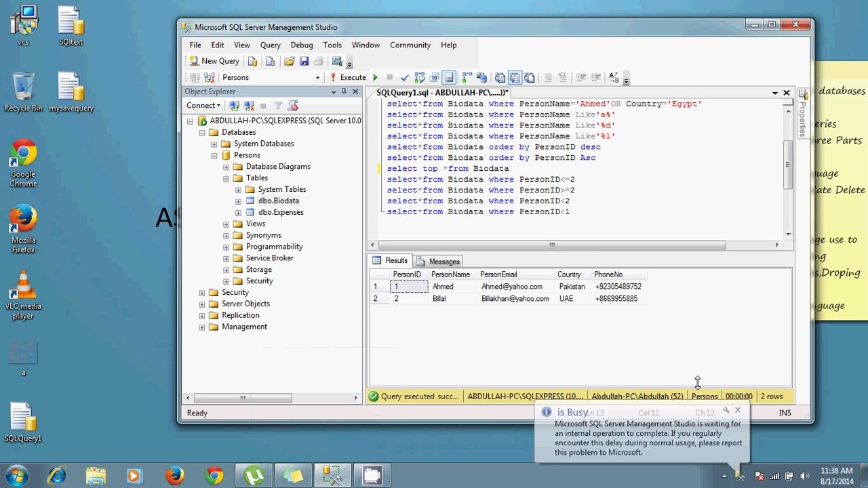Expand the System Databases folder
The height and width of the screenshot is (488, 868).
[214, 144]
